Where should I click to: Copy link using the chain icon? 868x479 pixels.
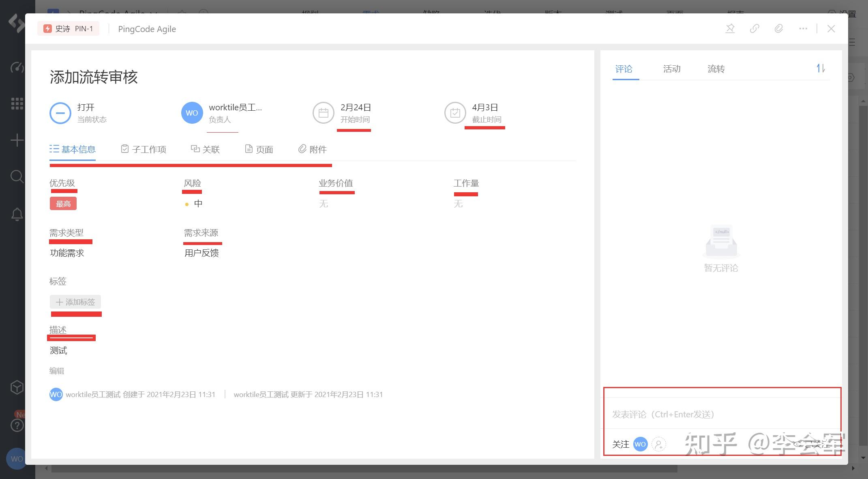coord(754,29)
